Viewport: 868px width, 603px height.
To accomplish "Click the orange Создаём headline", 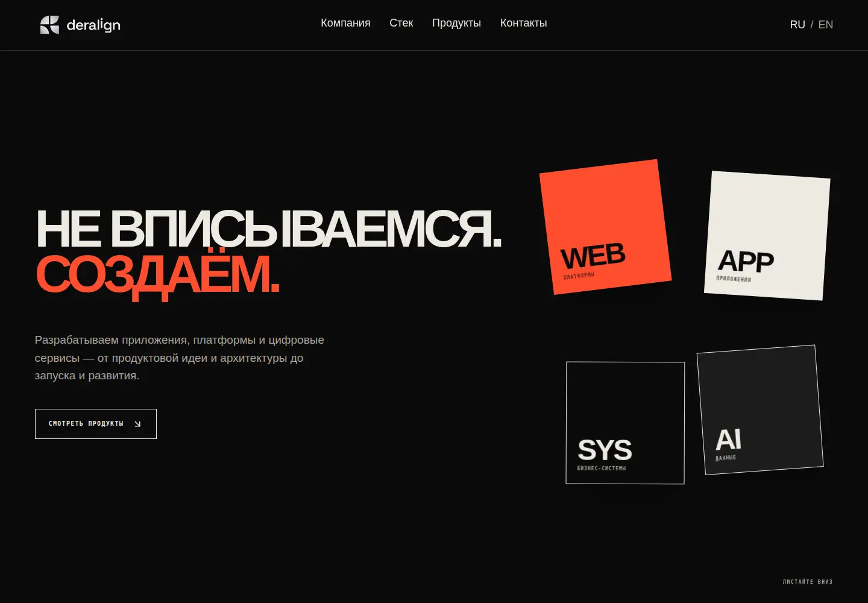I will [x=157, y=274].
